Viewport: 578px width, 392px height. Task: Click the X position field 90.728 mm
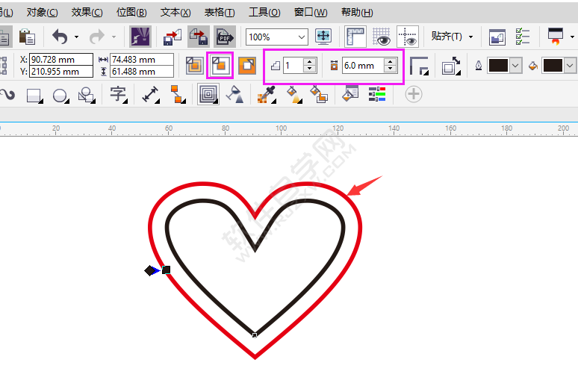pyautogui.click(x=61, y=60)
